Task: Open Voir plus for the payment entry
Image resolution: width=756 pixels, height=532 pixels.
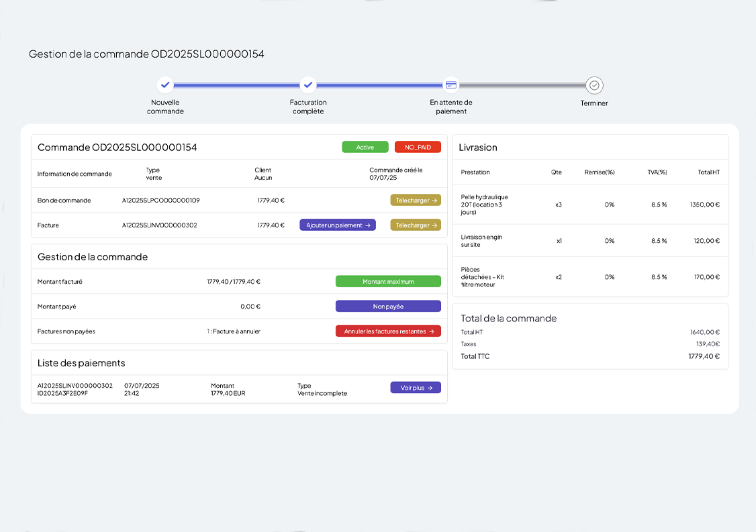Action: click(x=416, y=388)
